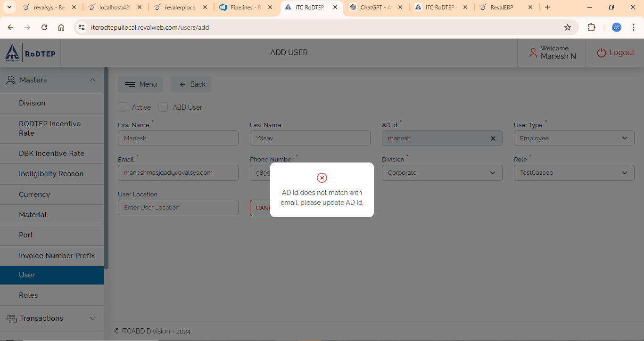Screen dimensions: 644x341
Task: Click the user profile icon beside Welcome
Action: 533,53
